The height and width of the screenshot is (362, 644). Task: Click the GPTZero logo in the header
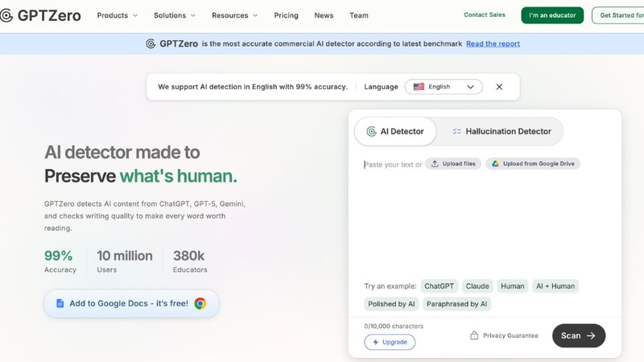tap(40, 15)
